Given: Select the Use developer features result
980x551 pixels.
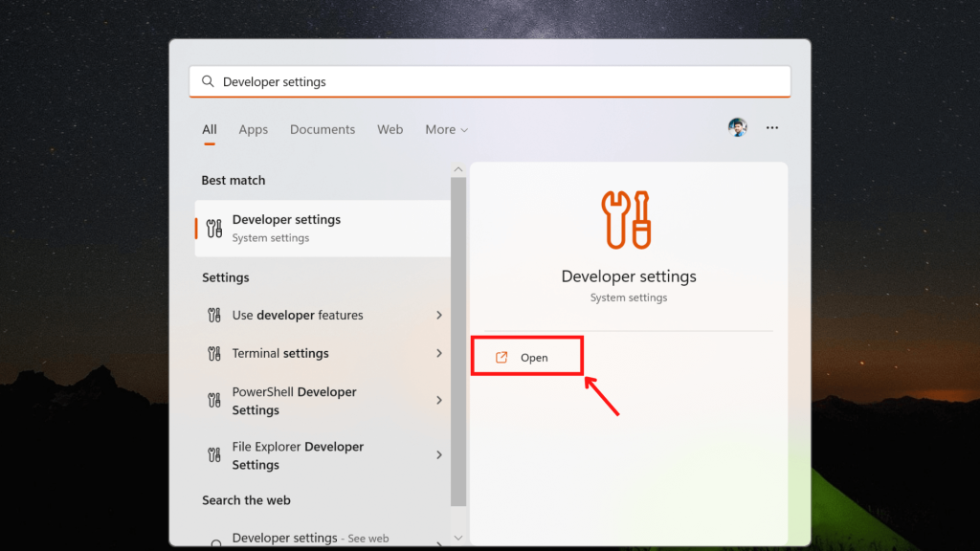Looking at the screenshot, I should (323, 315).
